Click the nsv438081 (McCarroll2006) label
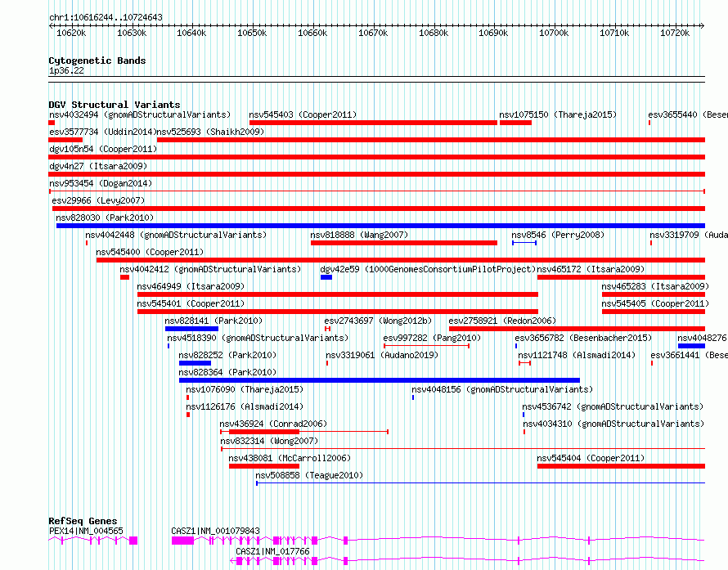728x570 pixels. coord(290,458)
